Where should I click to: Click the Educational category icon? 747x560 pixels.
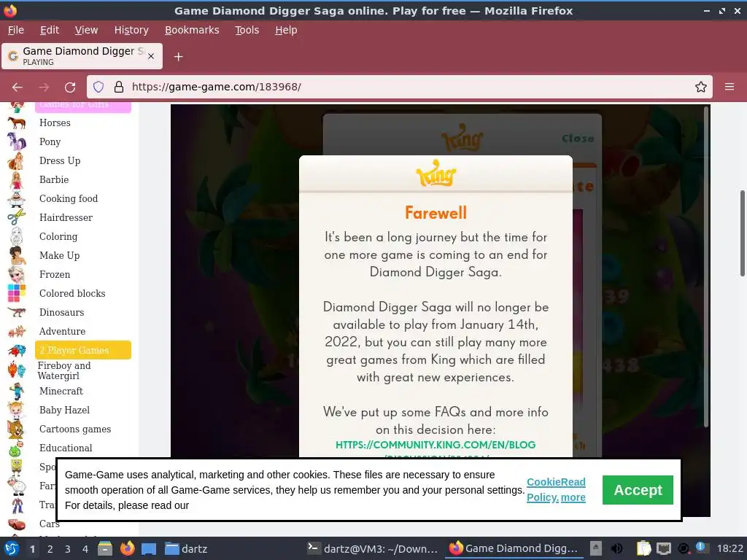(x=16, y=448)
